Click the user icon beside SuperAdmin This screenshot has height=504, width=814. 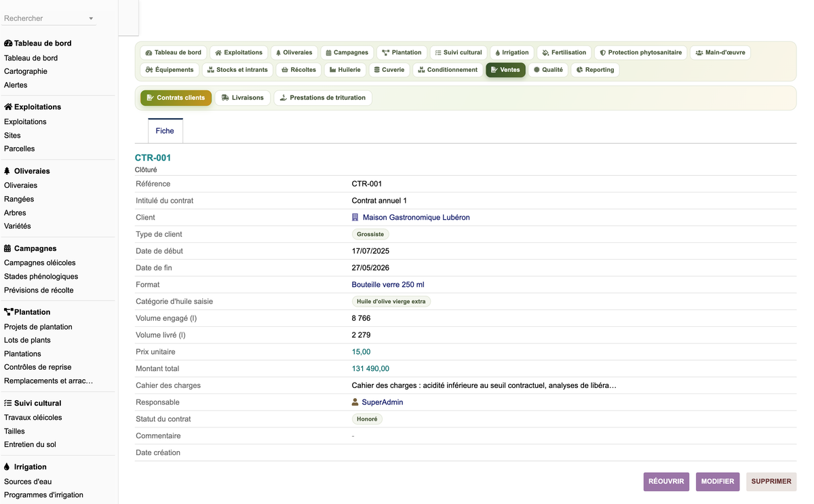(x=355, y=402)
